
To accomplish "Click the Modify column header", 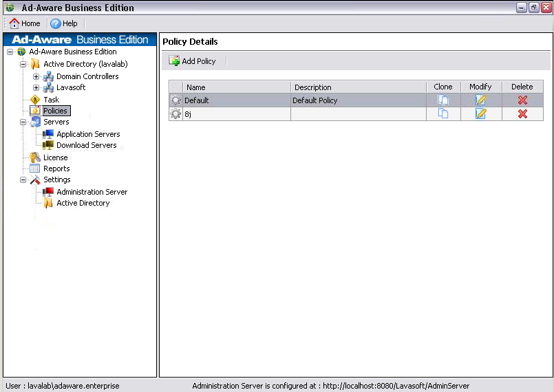I will [481, 87].
